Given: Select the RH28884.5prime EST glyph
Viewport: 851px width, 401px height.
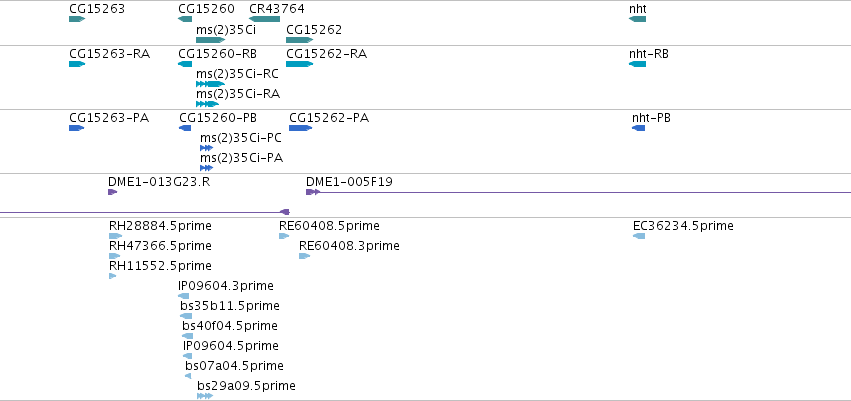Looking at the screenshot, I should click(115, 236).
